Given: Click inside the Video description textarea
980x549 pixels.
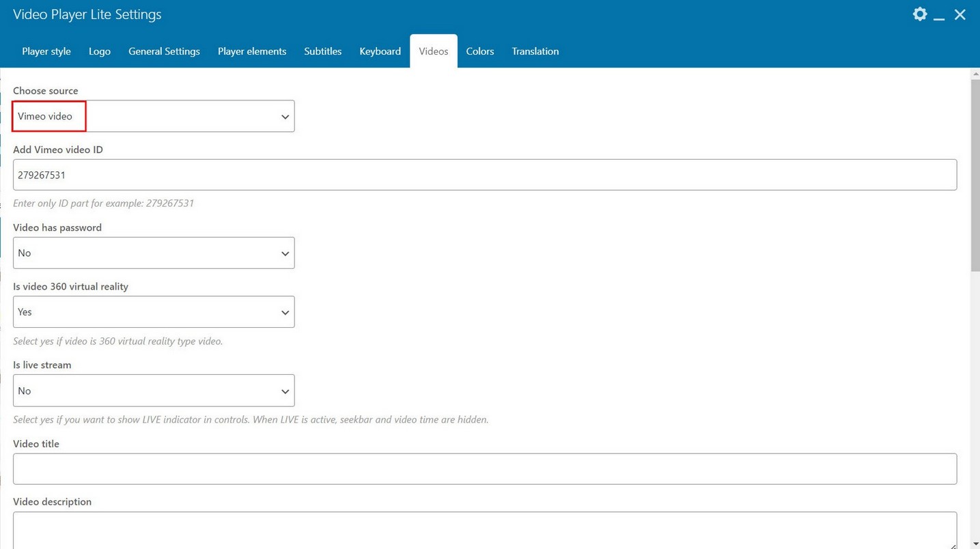Looking at the screenshot, I should [x=485, y=530].
